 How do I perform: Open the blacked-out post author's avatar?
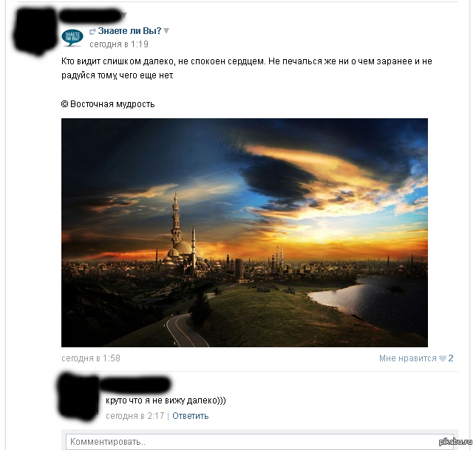coord(35,32)
